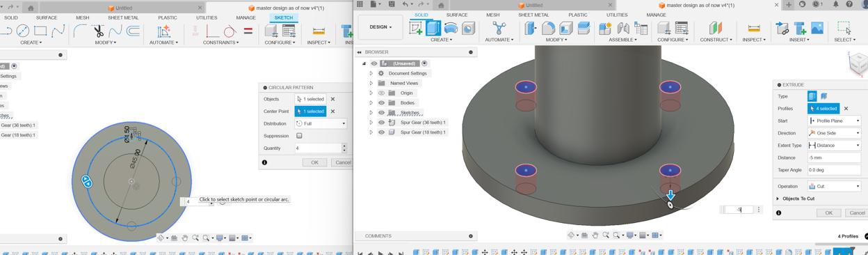Click the Automated Sketch Dimensions icon
Viewport: 868px width, 255px height.
click(163, 31)
